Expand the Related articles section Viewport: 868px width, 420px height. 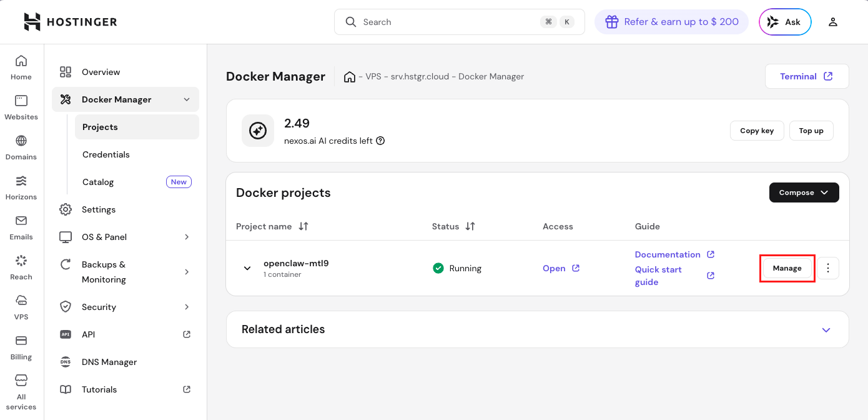(826, 329)
